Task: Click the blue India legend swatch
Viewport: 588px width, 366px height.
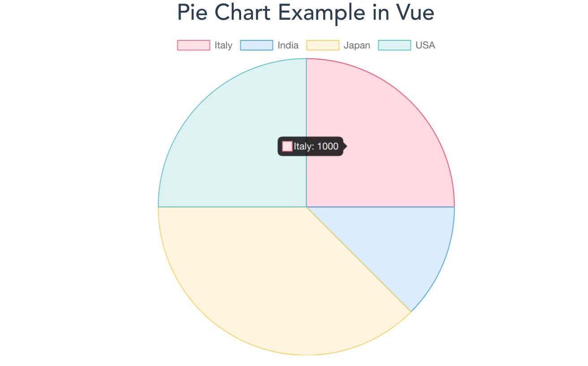Action: (x=256, y=45)
